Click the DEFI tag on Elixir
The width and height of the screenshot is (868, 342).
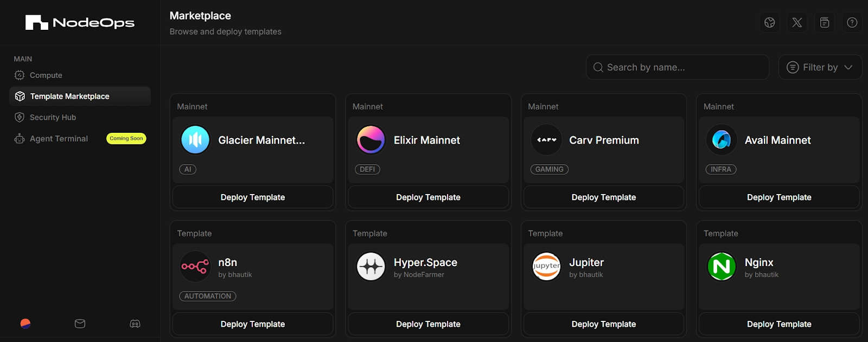point(367,170)
